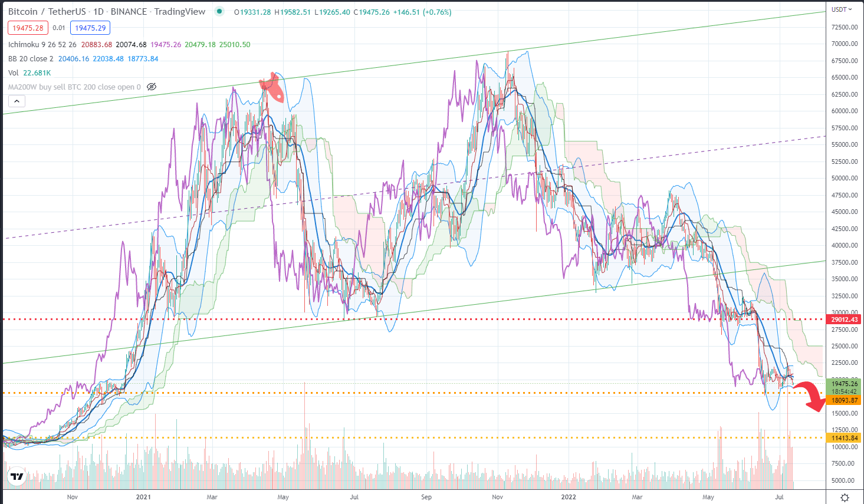Click the 2021 label on time axis

coord(143,497)
